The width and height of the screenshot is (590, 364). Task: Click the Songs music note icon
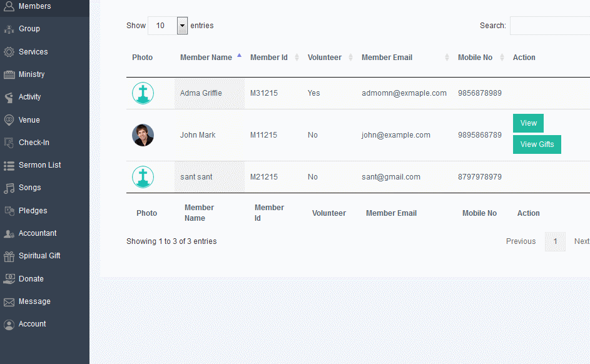(x=9, y=188)
